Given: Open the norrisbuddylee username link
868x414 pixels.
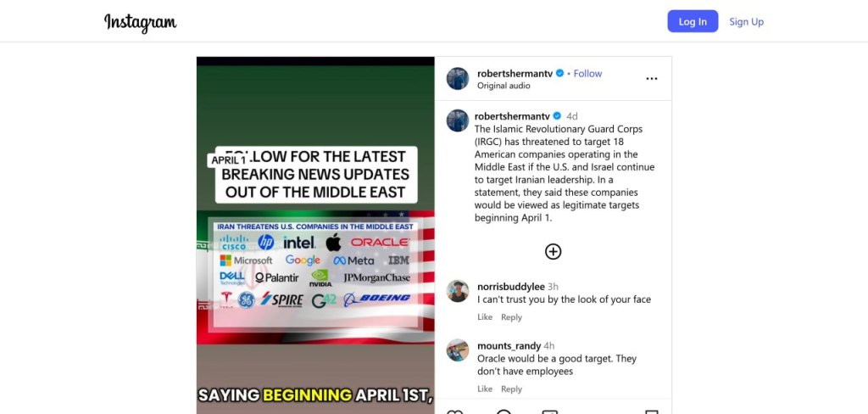Looking at the screenshot, I should pos(510,287).
